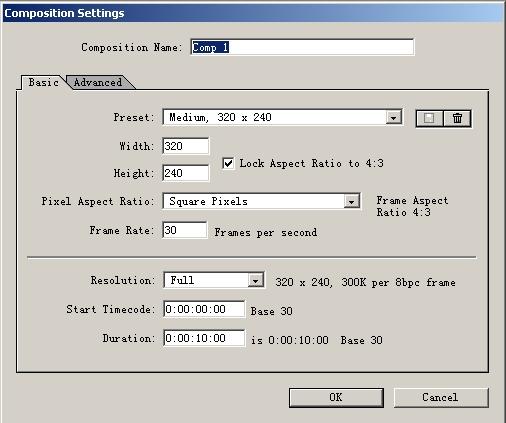Switch to the Advanced tab
Image resolution: width=506 pixels, height=423 pixels.
coord(98,82)
